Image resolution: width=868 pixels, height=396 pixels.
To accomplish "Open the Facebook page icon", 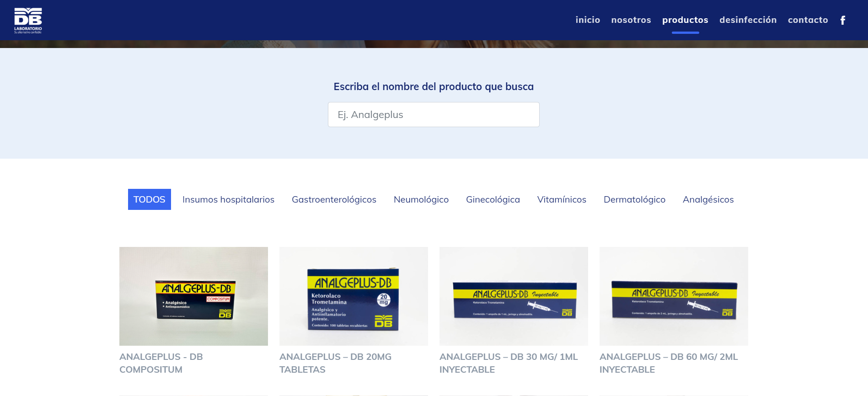I will pos(842,20).
